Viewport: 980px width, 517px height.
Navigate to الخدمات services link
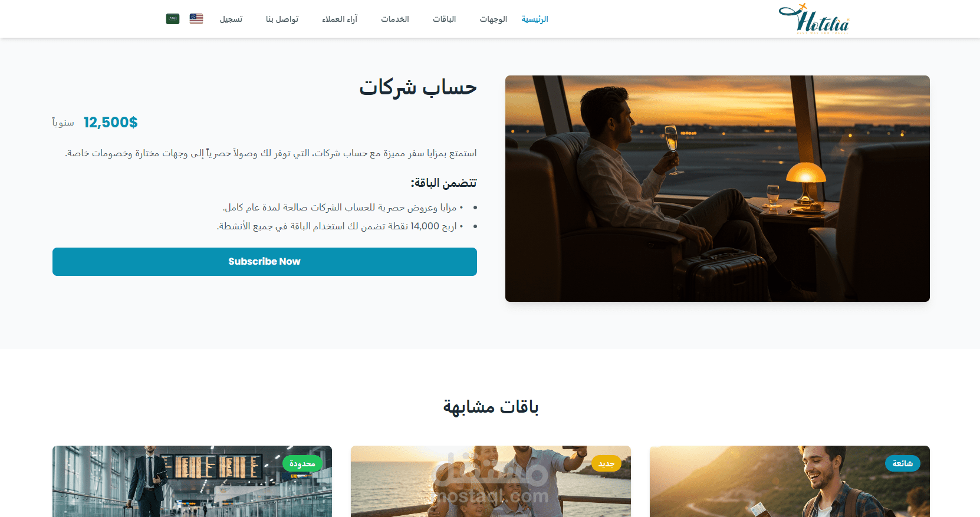(x=394, y=19)
